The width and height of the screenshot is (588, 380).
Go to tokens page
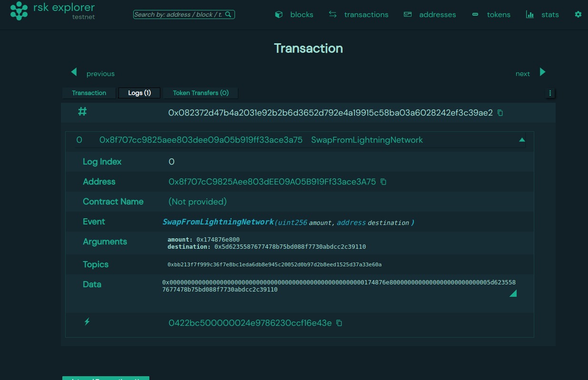499,15
